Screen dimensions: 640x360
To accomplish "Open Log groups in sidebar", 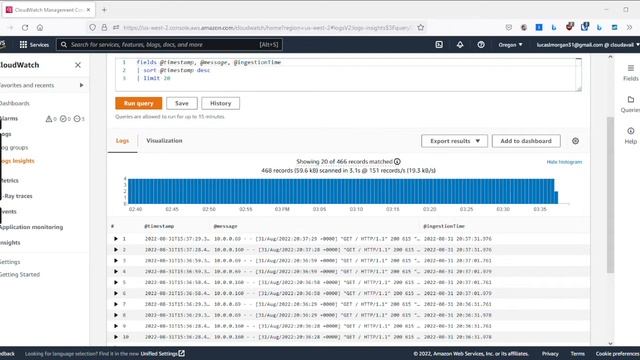I will 14,147.
